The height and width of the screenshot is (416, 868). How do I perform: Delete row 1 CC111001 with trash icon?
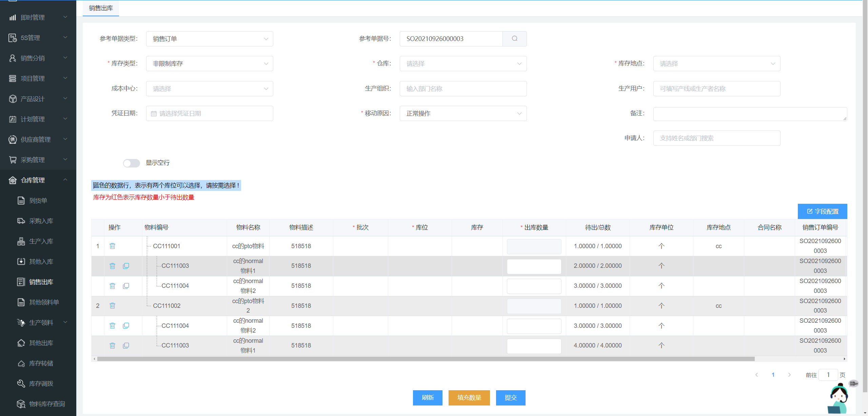coord(112,246)
